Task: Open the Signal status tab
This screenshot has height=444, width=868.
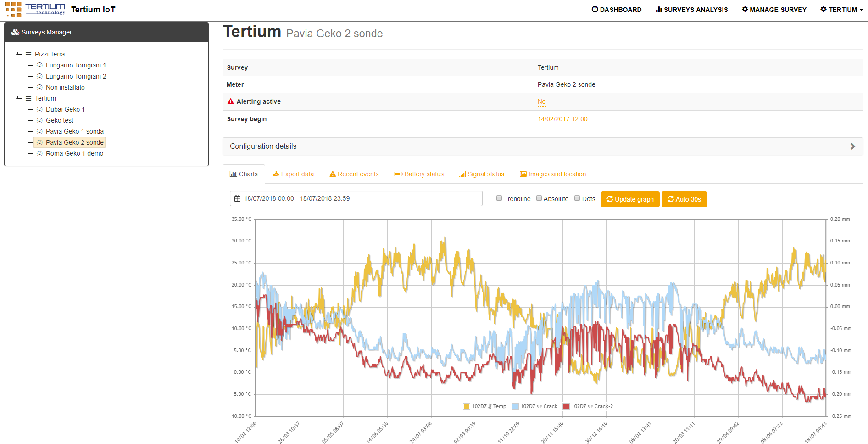Action: (x=481, y=174)
